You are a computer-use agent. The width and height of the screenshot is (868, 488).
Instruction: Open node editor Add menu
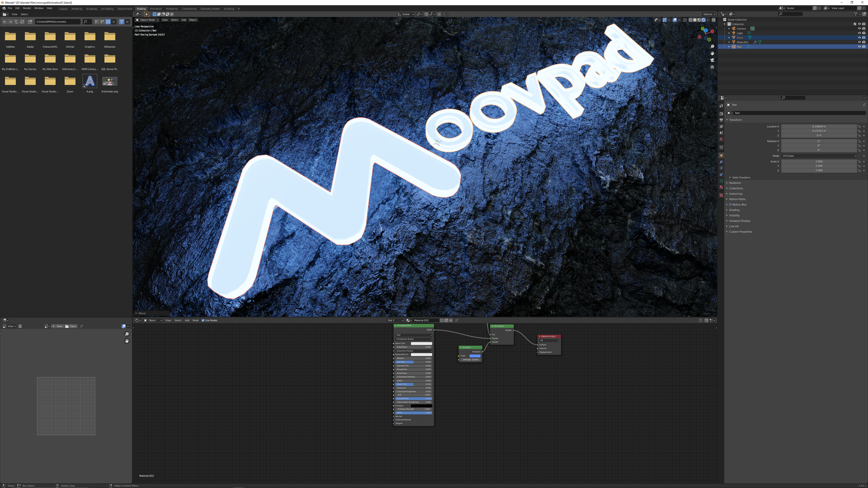click(x=187, y=320)
